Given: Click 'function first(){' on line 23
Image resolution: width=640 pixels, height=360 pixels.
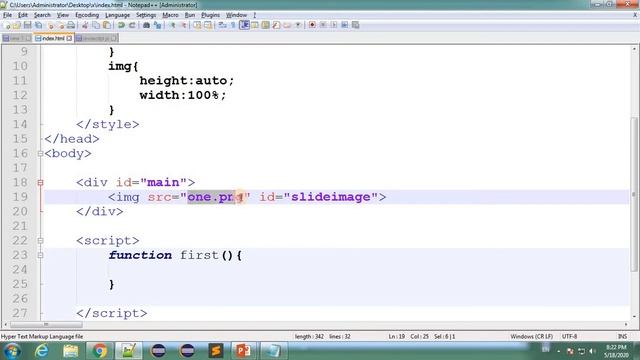Looking at the screenshot, I should 175,255.
